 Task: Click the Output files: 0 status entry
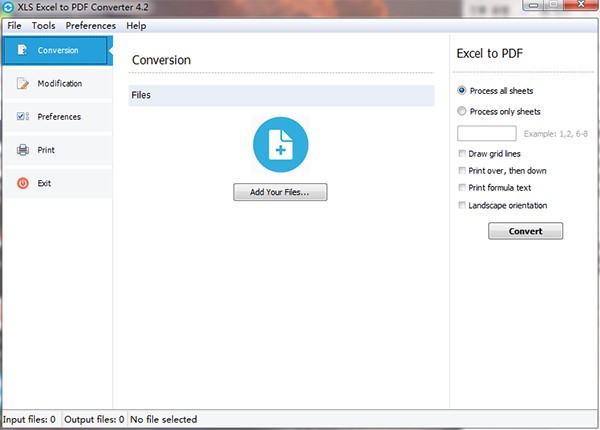tap(94, 420)
